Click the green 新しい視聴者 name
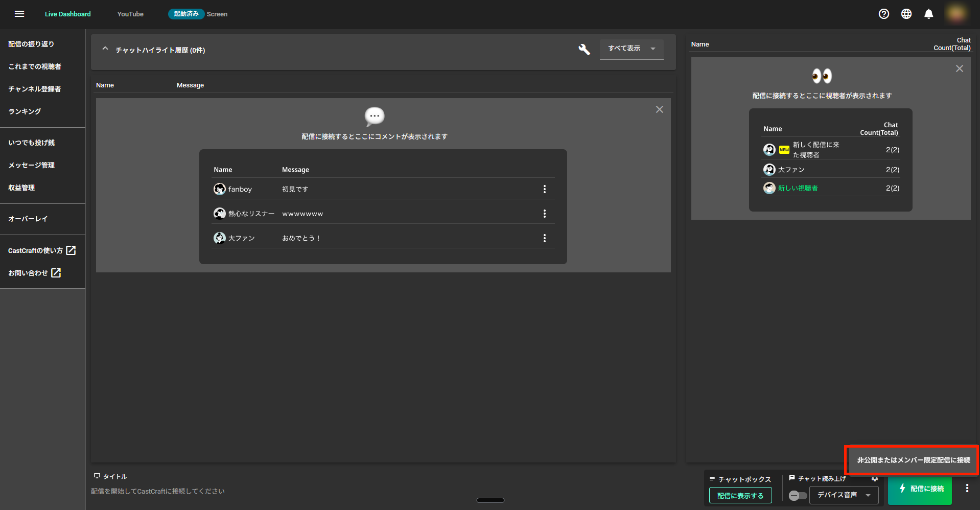Viewport: 980px width, 510px height. [798, 188]
